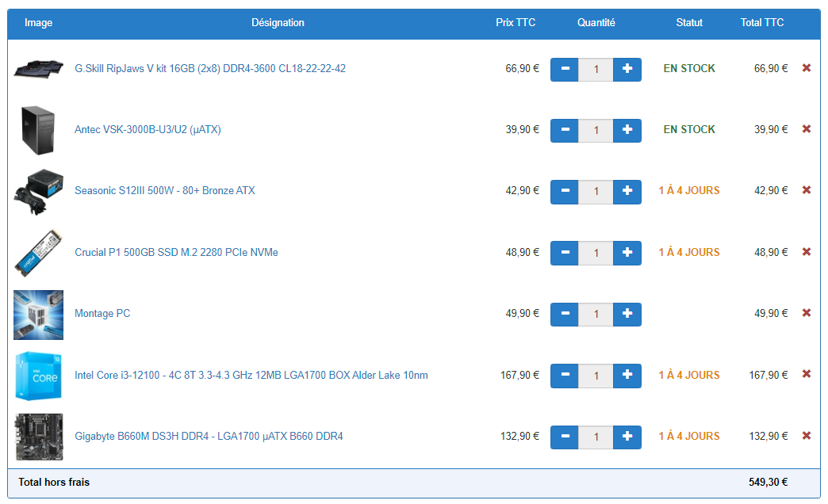Click the Quantité column header
828x504 pixels.
point(596,23)
